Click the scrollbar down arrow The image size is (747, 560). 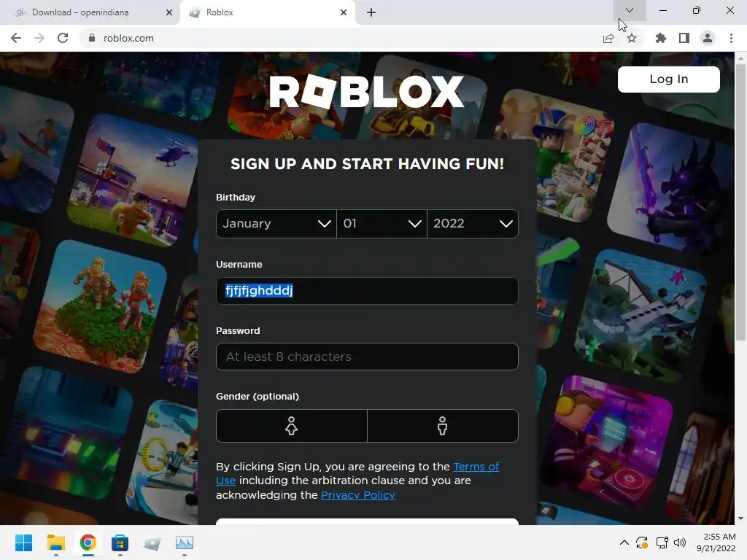740,518
